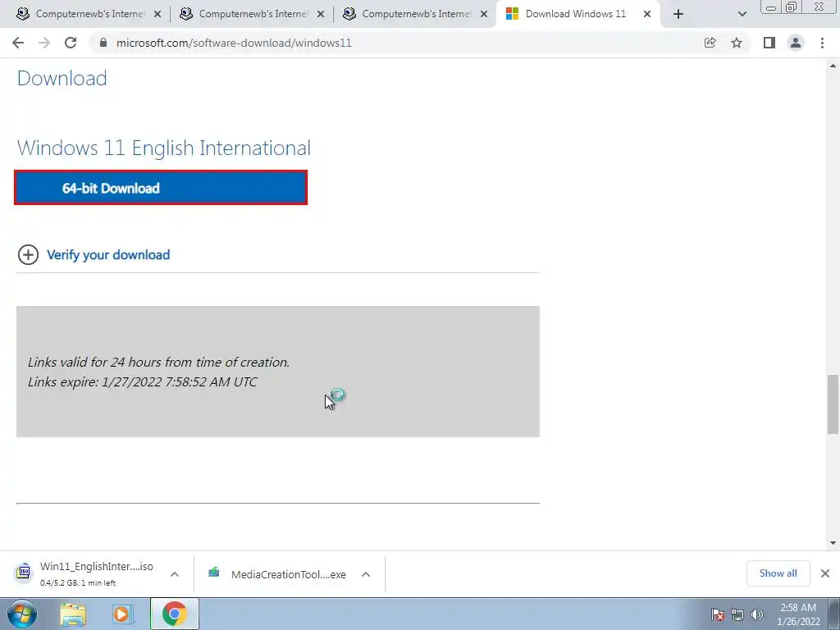Image resolution: width=840 pixels, height=630 pixels.
Task: Open the Action Center flag icon
Action: (x=718, y=614)
